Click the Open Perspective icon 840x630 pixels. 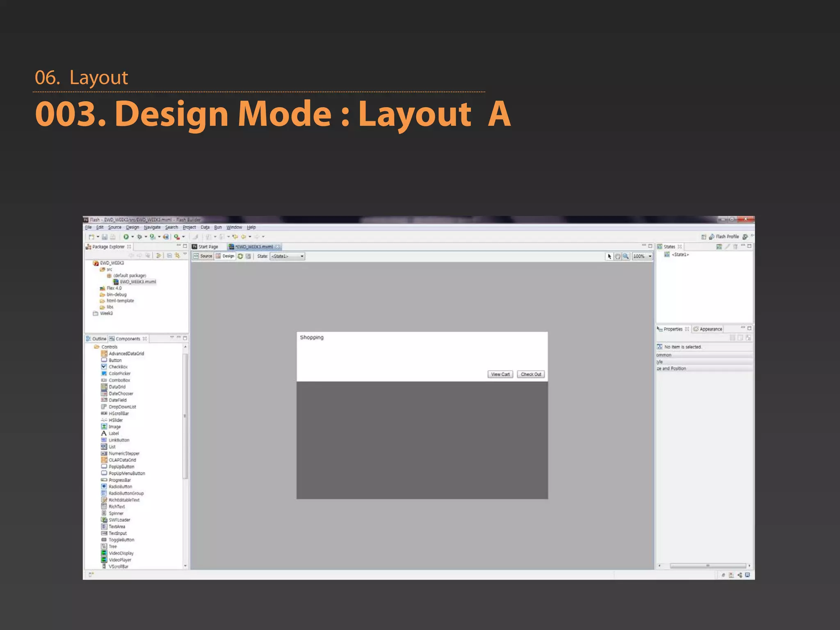(704, 237)
